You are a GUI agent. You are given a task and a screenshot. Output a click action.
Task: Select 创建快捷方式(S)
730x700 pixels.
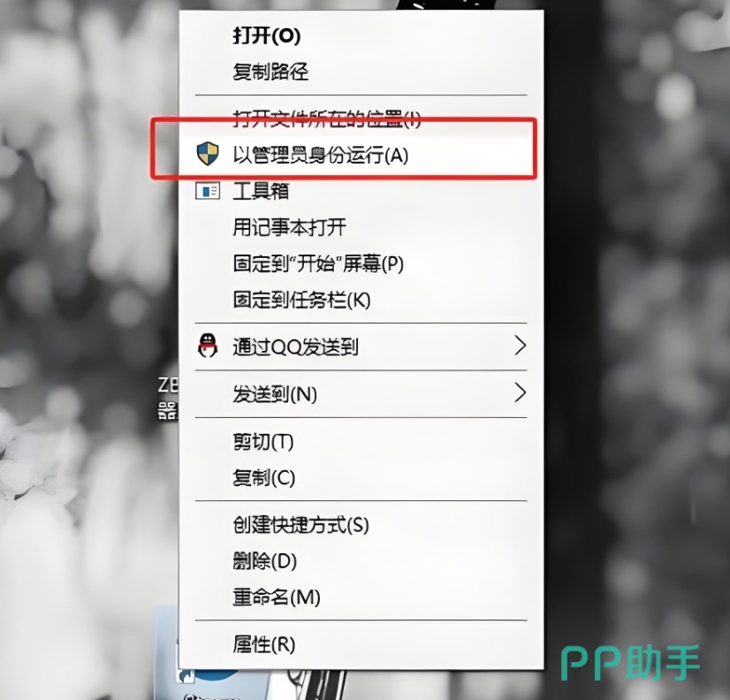300,525
